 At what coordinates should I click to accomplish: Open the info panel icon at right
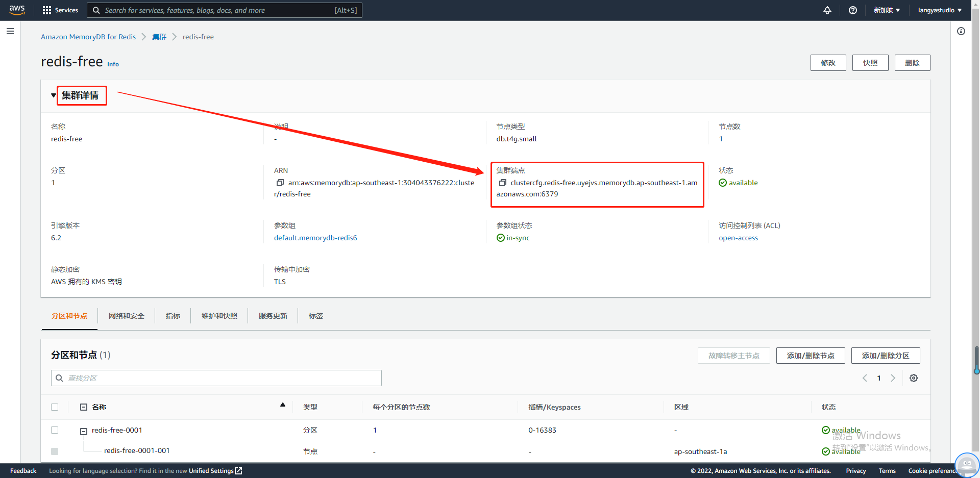pyautogui.click(x=961, y=31)
